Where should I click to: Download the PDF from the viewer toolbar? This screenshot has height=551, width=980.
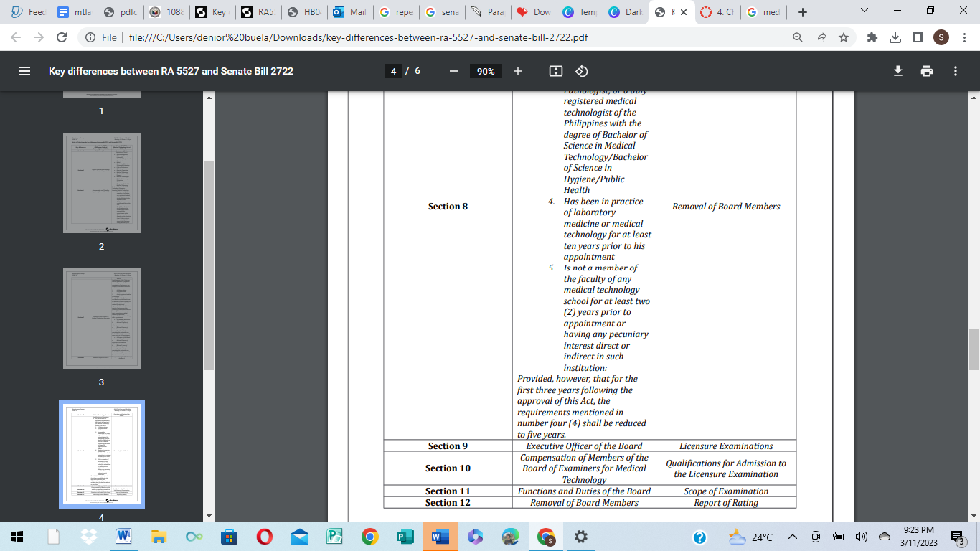pyautogui.click(x=897, y=71)
